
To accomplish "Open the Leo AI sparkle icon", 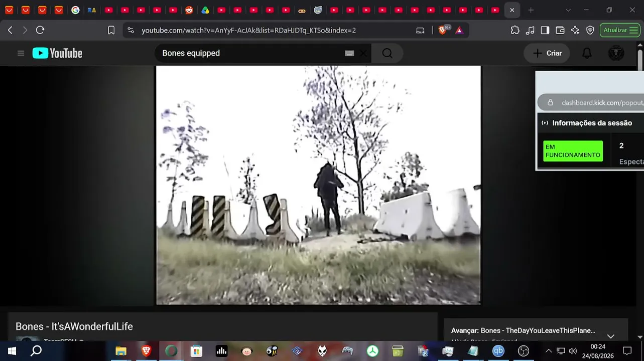I will 575,30.
